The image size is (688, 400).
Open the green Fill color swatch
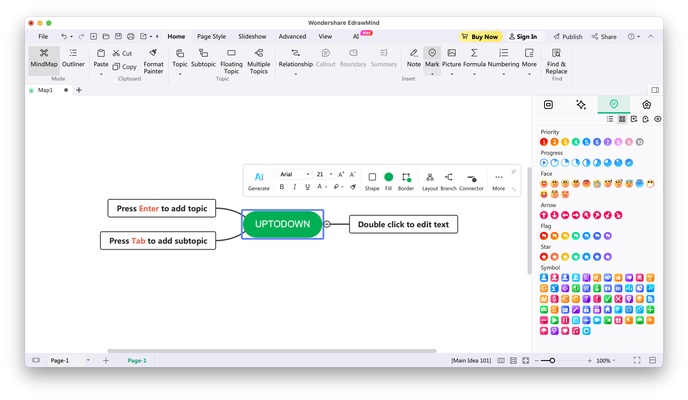tap(388, 177)
